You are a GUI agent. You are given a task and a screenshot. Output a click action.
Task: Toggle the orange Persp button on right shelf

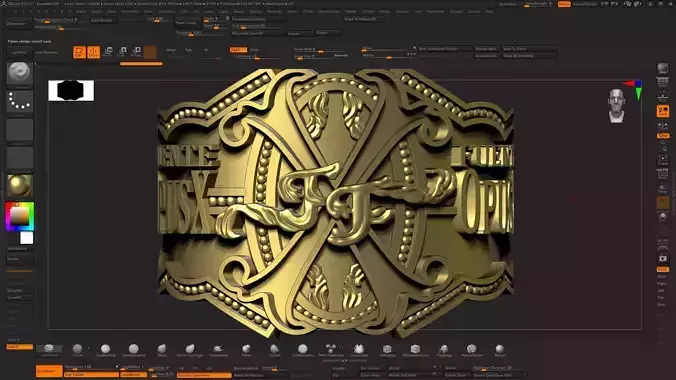[x=663, y=112]
